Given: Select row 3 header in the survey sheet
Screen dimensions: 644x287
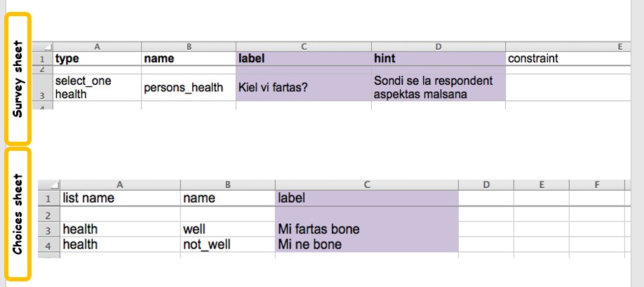Looking at the screenshot, I should point(43,93).
